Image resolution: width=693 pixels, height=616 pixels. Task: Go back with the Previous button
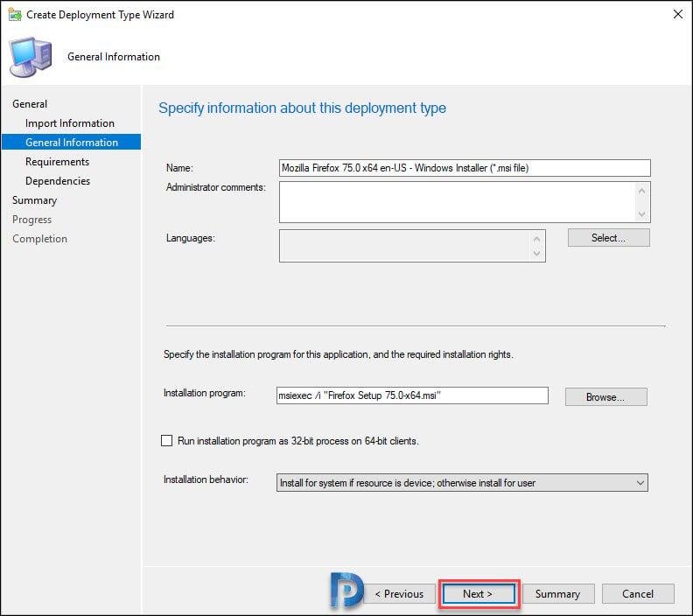pos(399,593)
